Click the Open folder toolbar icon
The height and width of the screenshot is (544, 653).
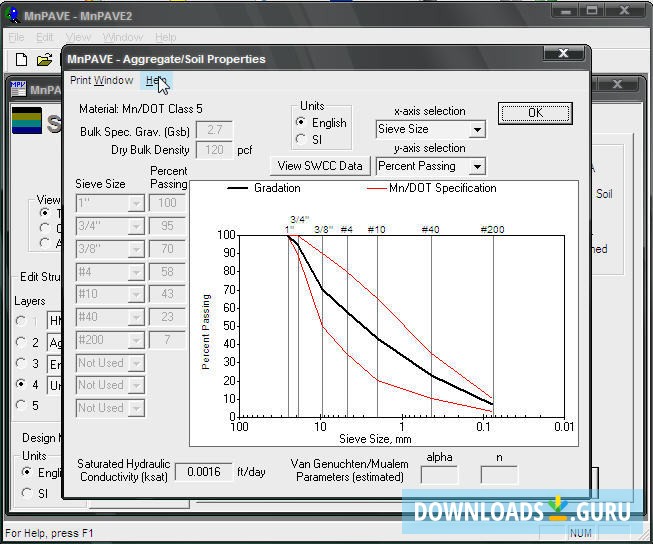pyautogui.click(x=45, y=60)
